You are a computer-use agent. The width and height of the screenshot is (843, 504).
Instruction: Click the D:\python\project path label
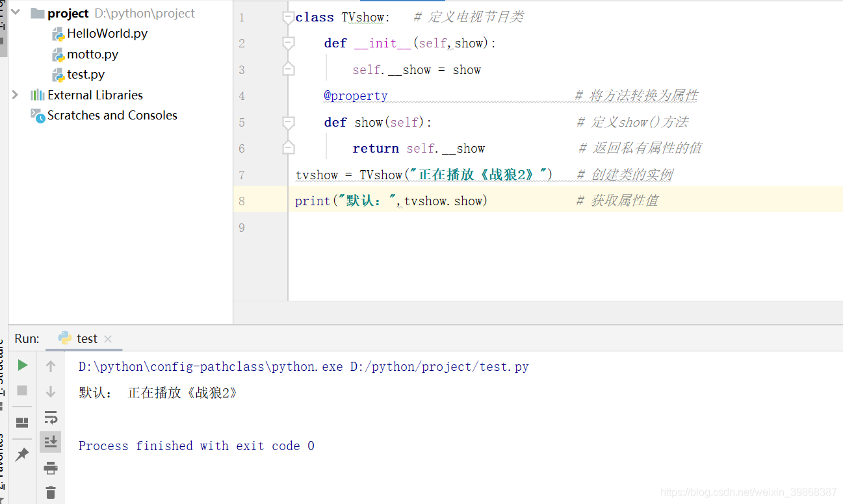(x=144, y=13)
